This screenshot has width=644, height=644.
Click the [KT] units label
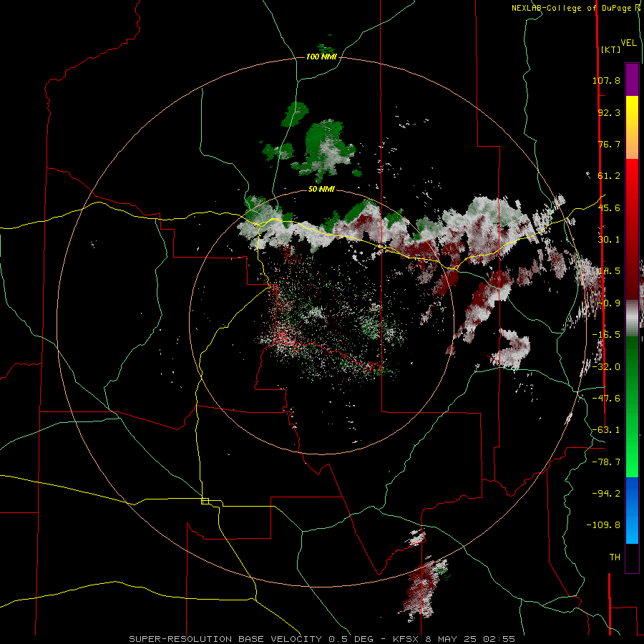[610, 49]
